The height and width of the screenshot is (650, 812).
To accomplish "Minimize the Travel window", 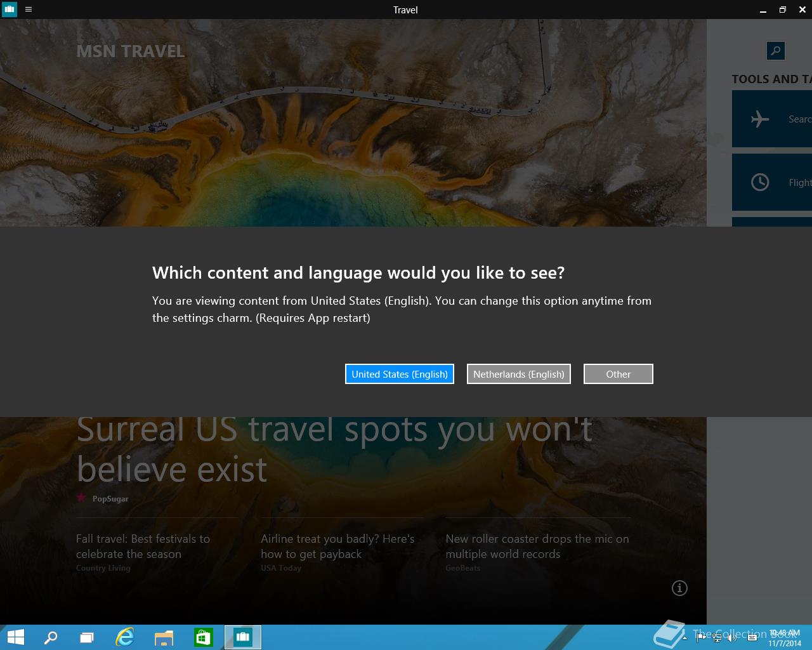I will (763, 10).
